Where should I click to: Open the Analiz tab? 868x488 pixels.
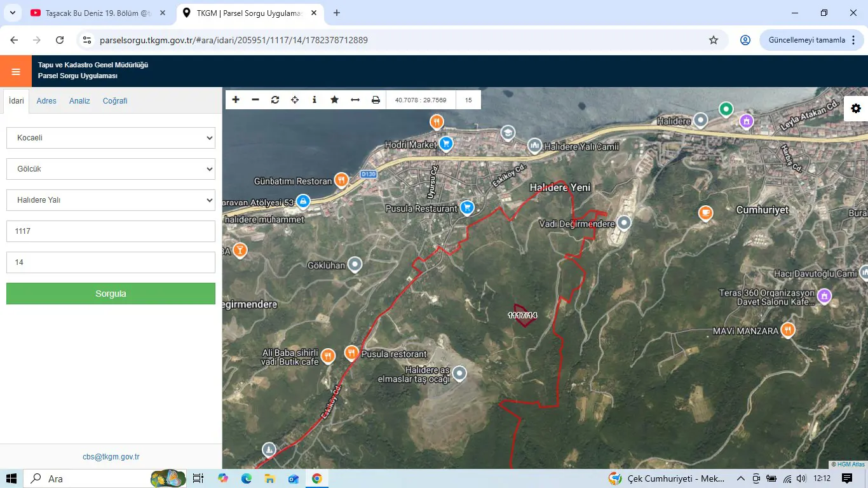pyautogui.click(x=79, y=100)
